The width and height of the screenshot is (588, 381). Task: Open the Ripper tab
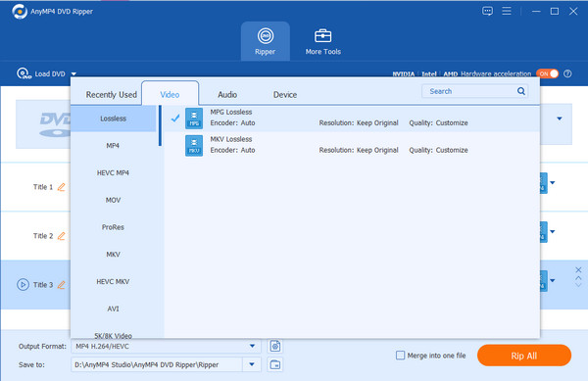[x=266, y=41]
